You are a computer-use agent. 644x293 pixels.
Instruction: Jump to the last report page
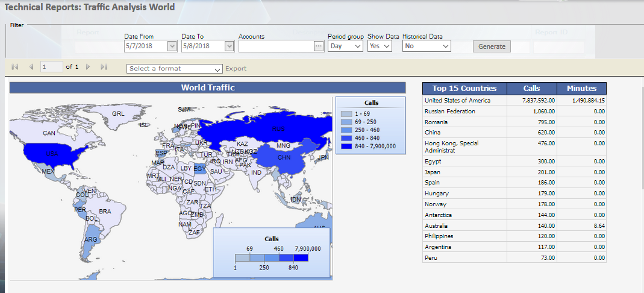[x=104, y=67]
